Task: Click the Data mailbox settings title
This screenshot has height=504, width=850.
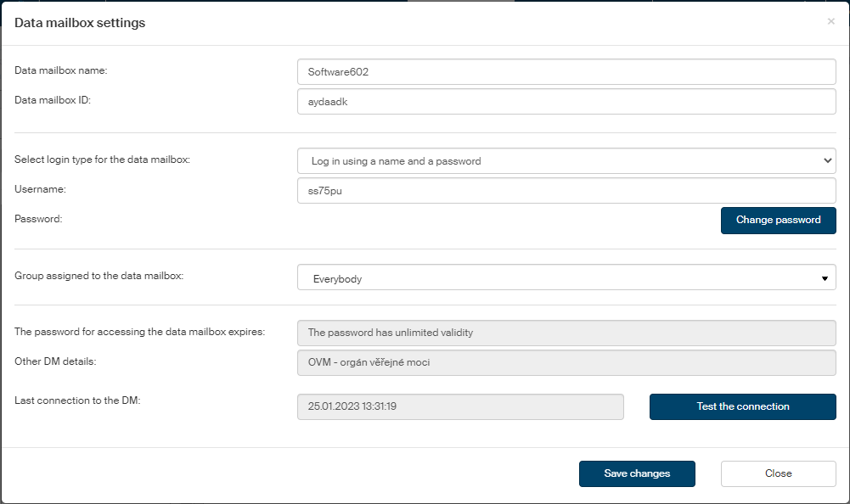Action: pos(80,23)
